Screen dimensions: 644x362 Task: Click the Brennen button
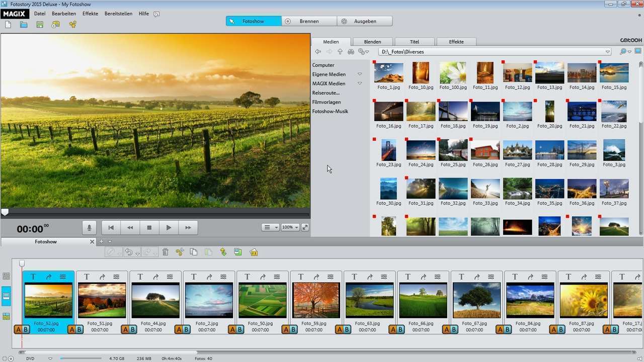pyautogui.click(x=309, y=21)
